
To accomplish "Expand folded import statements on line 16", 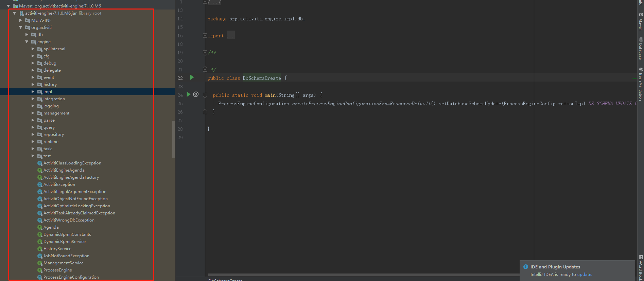I will pyautogui.click(x=205, y=36).
